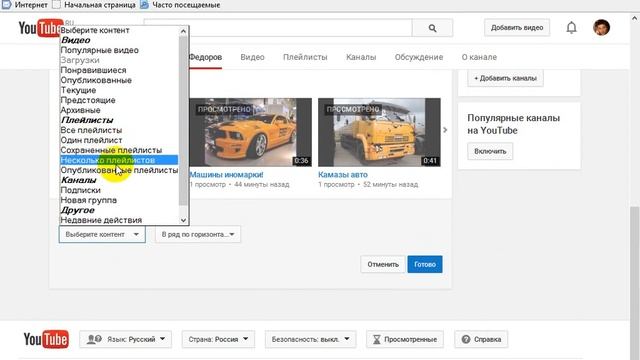The width and height of the screenshot is (640, 360).
Task: Open the Выберите контент dropdown
Action: point(102,234)
